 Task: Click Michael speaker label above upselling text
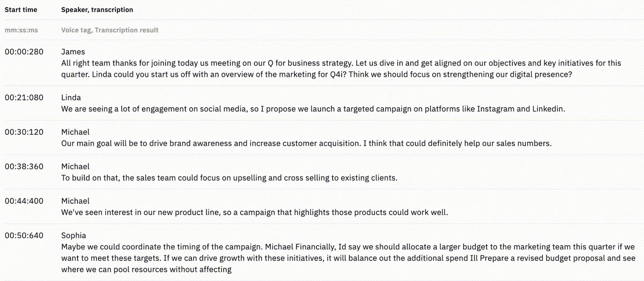pos(75,166)
